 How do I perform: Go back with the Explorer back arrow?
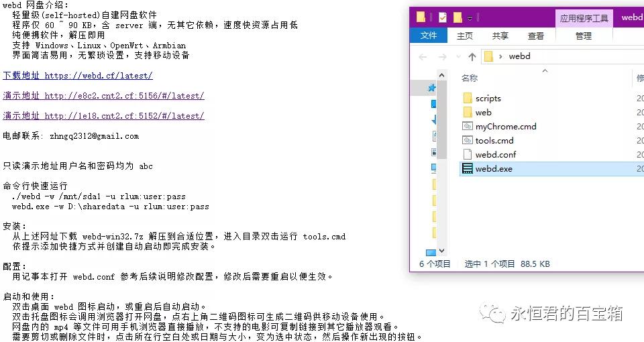click(423, 56)
